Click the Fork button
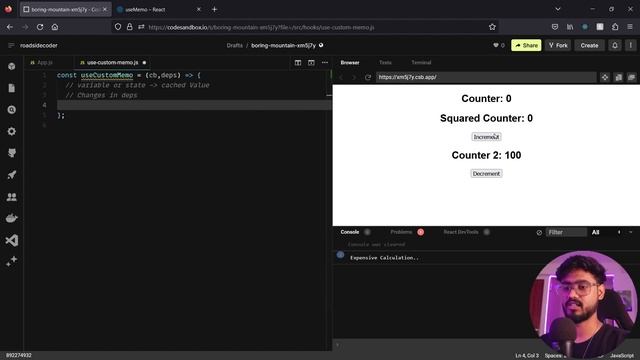 558,45
